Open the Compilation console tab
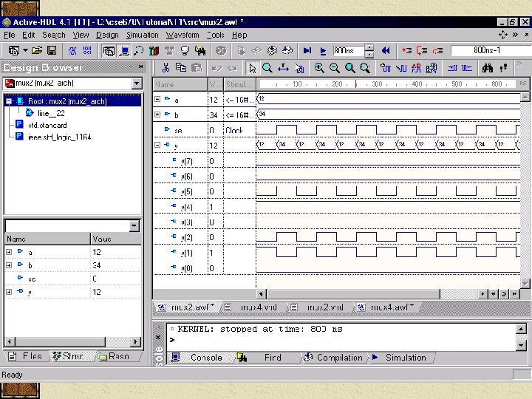 pos(339,358)
